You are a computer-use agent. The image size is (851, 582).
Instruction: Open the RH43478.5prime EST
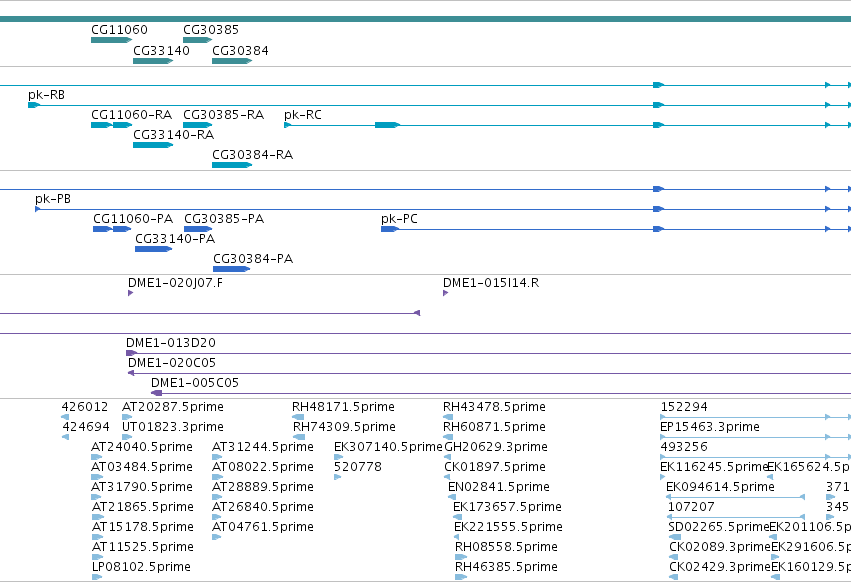pos(494,407)
